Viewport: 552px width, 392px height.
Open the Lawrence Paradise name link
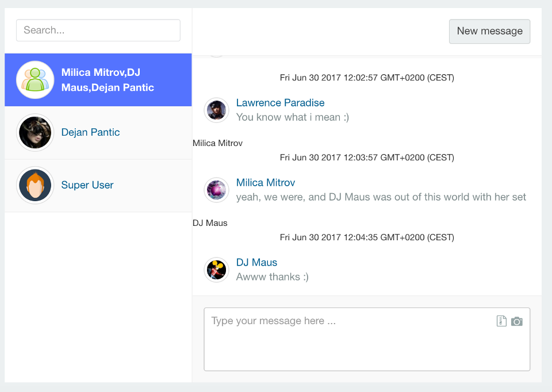pos(280,103)
